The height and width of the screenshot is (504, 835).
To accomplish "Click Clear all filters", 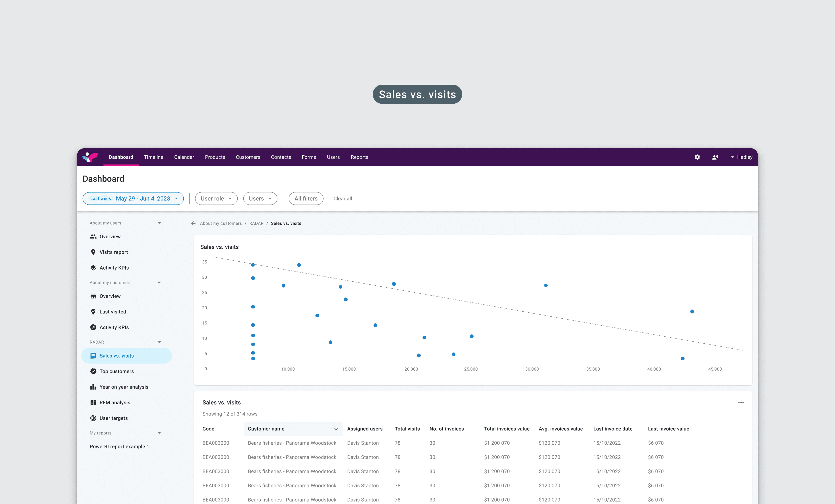I will (343, 199).
